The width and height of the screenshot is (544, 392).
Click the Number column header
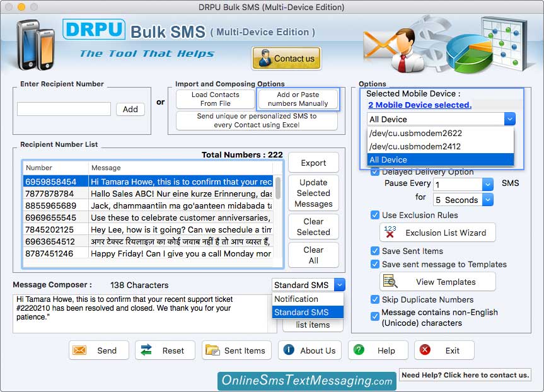(x=56, y=168)
